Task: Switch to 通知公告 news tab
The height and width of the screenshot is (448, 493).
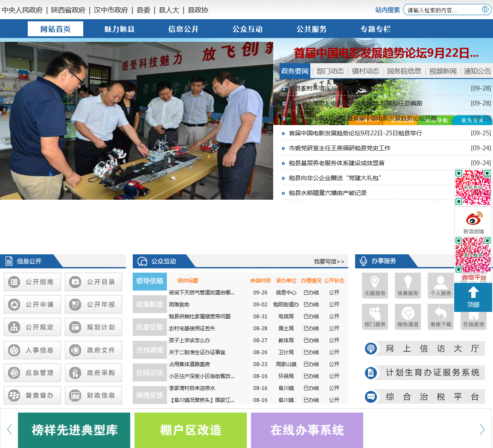Action: (x=477, y=71)
